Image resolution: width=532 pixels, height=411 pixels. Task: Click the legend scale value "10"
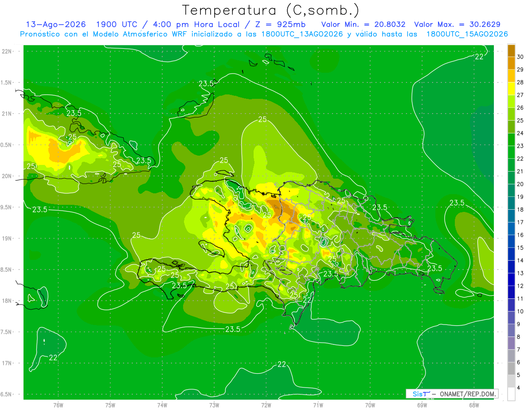[x=520, y=311]
